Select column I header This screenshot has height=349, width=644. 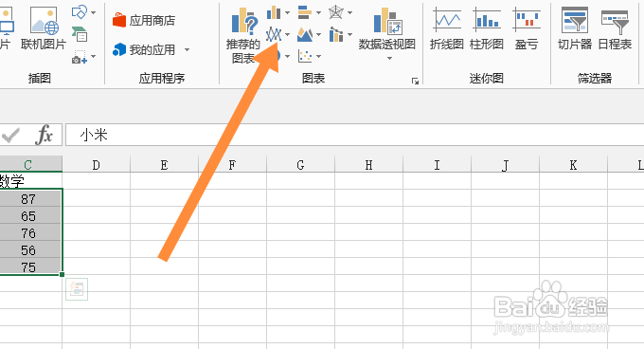pyautogui.click(x=437, y=164)
